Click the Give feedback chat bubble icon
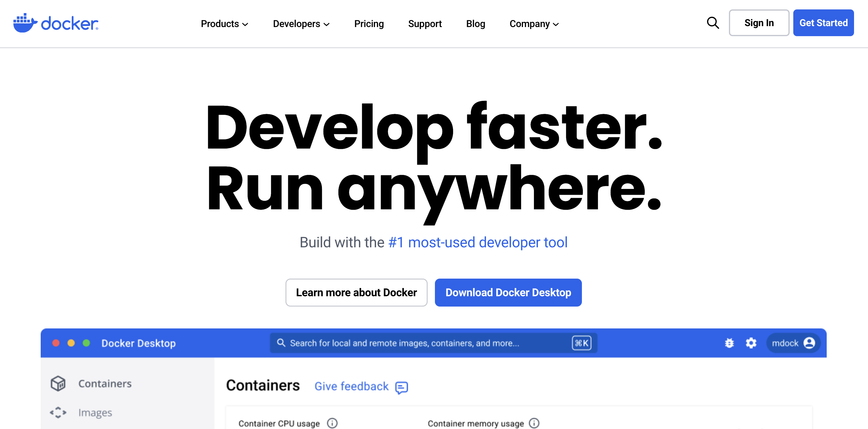868x429 pixels. [x=401, y=388]
